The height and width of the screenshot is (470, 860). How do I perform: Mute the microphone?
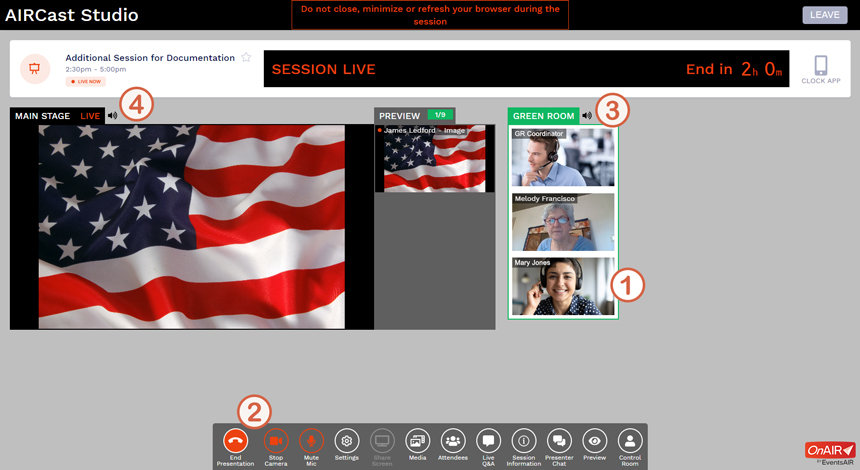click(312, 441)
